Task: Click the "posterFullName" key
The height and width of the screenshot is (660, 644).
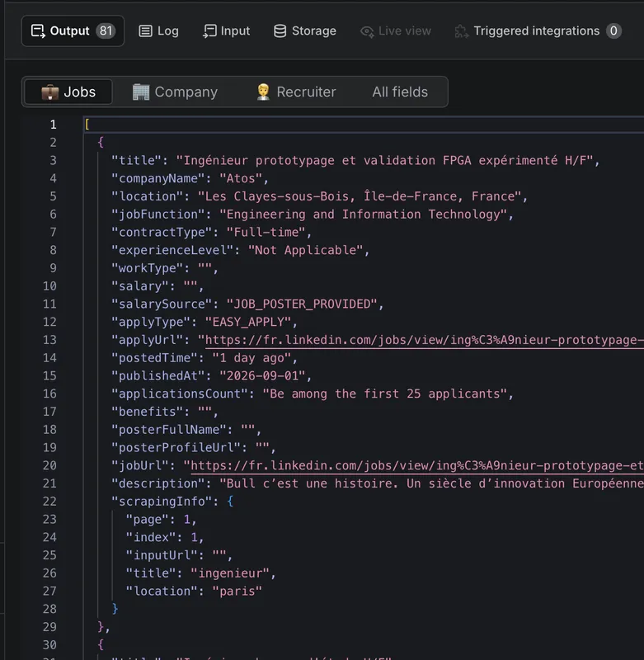Action: pyautogui.click(x=169, y=430)
